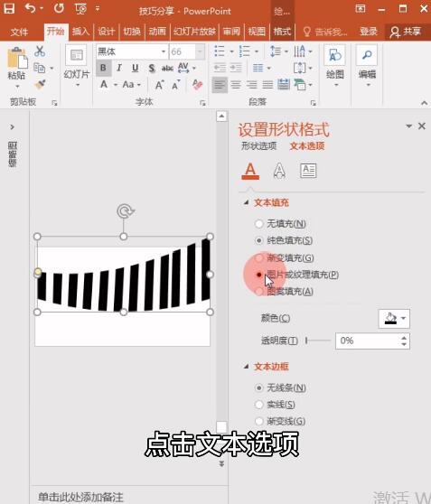Toggle Italic formatting
The width and height of the screenshot is (431, 504).
click(x=119, y=68)
